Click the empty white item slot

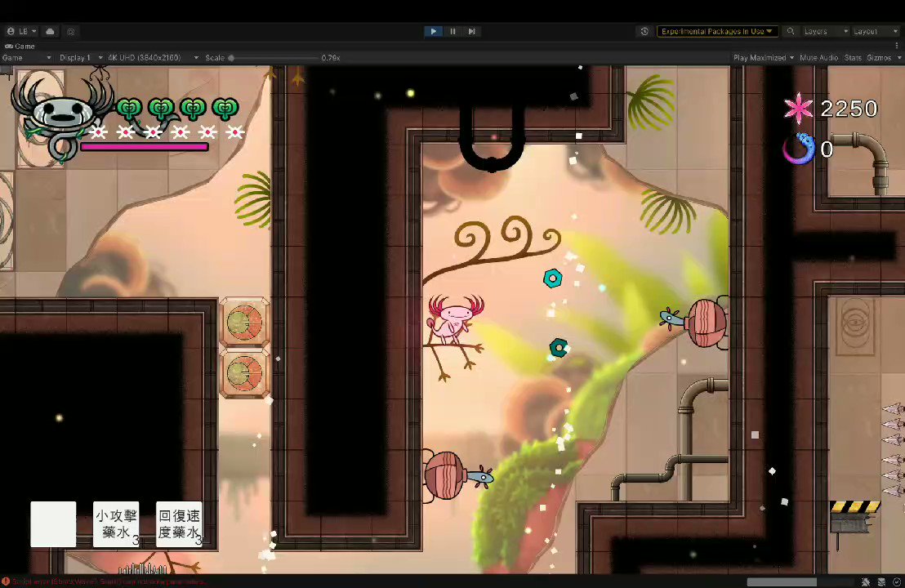click(53, 524)
